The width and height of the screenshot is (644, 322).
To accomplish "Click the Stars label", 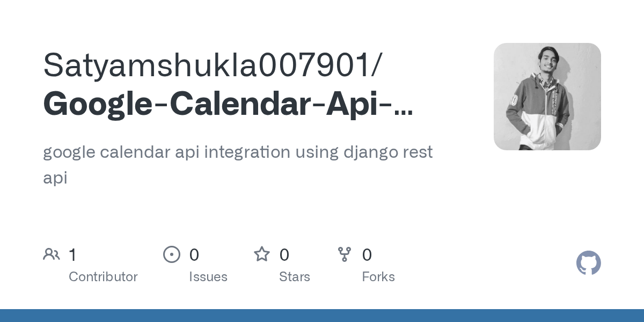I will tap(295, 277).
